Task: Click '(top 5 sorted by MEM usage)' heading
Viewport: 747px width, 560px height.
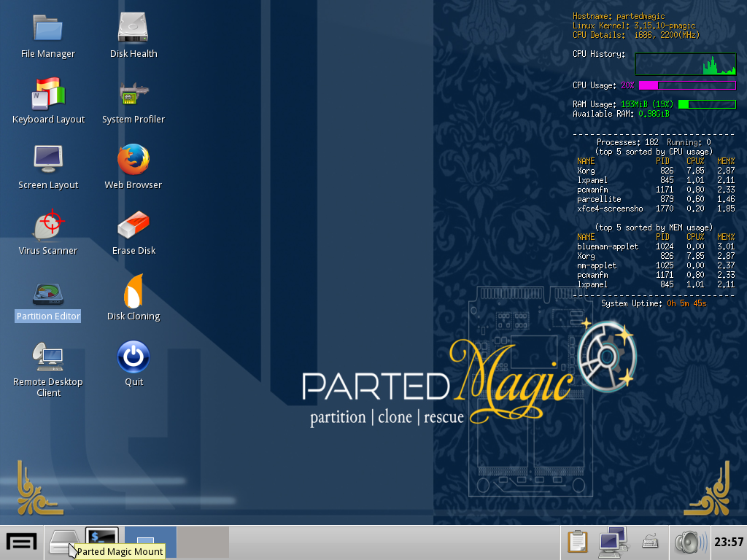Action: tap(654, 227)
